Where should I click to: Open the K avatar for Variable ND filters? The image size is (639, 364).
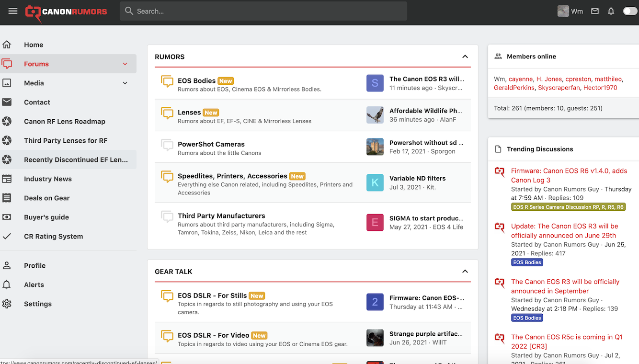tap(375, 182)
